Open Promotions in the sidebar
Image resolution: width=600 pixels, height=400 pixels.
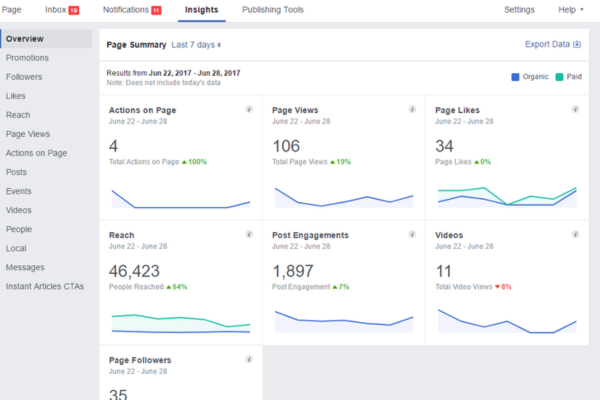27,58
